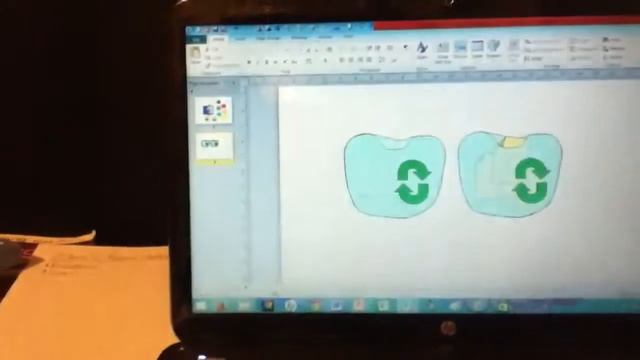640x360 pixels.
Task: Click Find in the Editing group
Action: (611, 40)
